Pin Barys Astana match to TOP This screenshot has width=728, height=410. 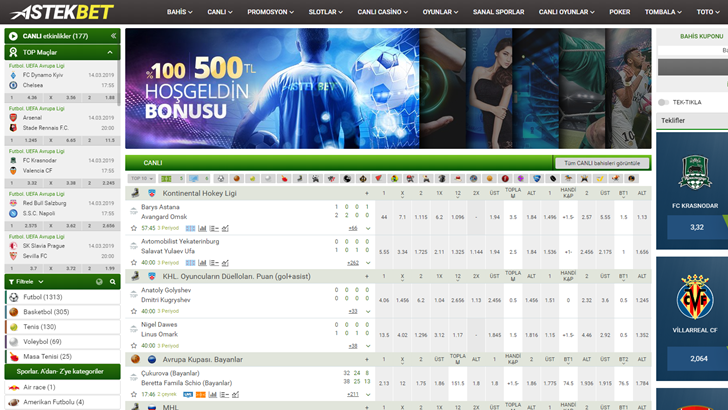pyautogui.click(x=134, y=211)
